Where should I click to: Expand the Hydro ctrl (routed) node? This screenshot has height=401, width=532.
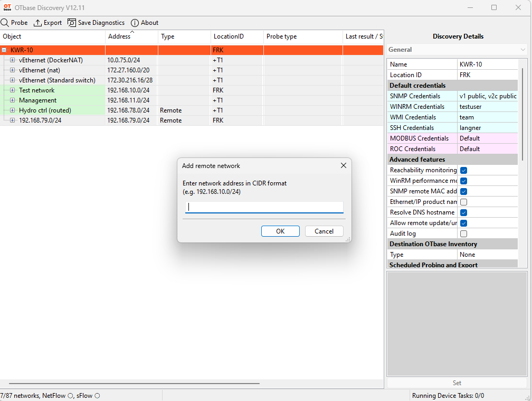(x=13, y=110)
